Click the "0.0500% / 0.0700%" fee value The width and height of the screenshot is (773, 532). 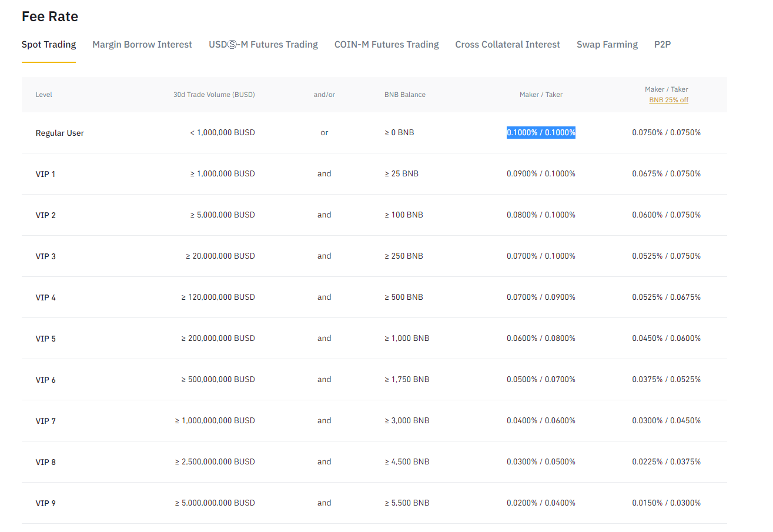[x=541, y=380]
